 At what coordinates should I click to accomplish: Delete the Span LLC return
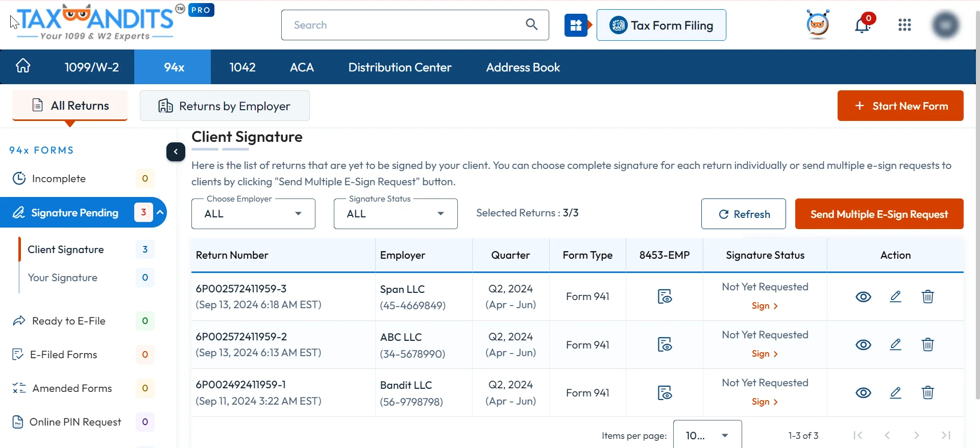click(927, 296)
